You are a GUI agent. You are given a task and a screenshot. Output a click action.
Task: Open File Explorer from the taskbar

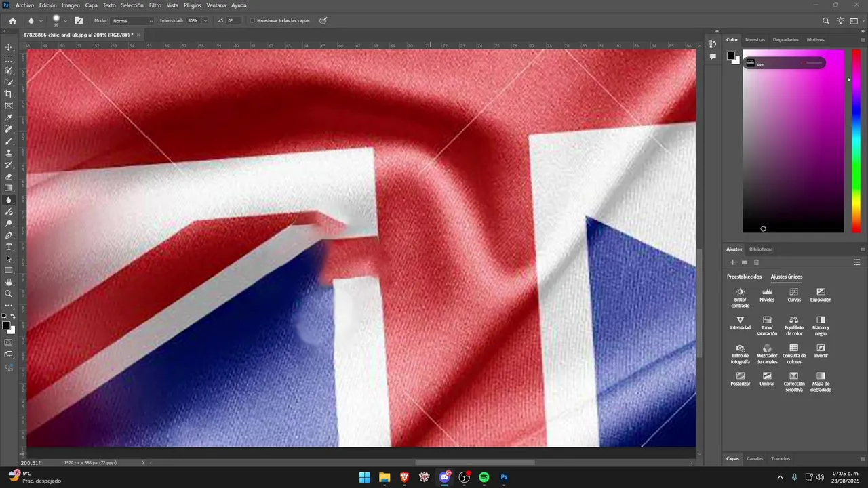click(x=384, y=477)
